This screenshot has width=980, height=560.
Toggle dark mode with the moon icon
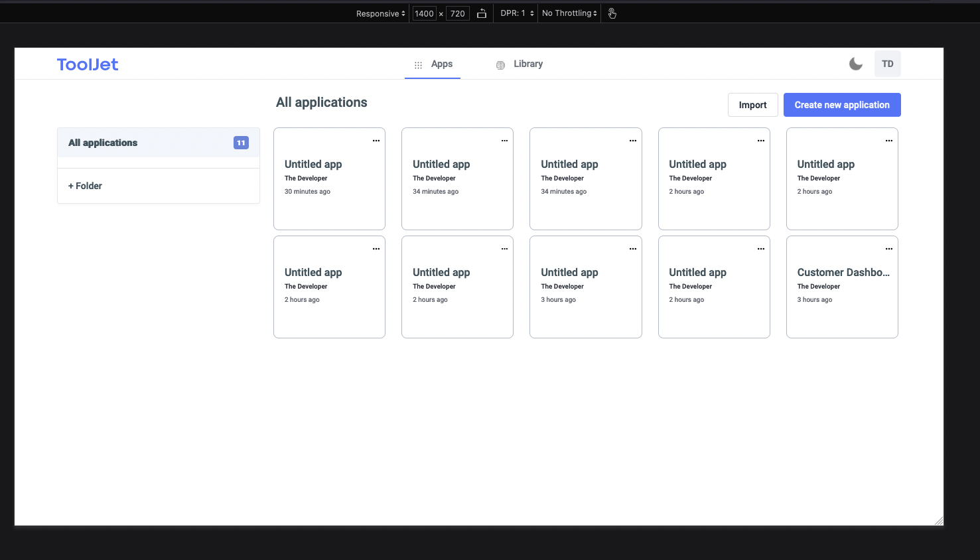point(856,64)
